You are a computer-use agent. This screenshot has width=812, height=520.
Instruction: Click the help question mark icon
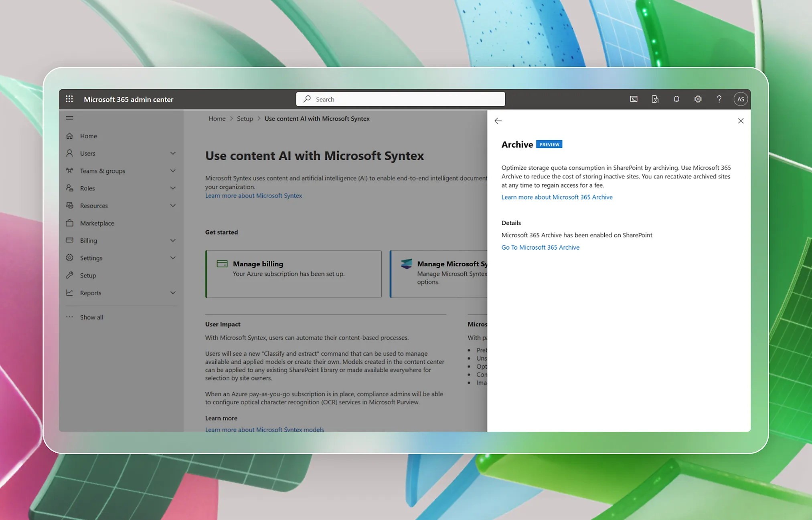[x=719, y=99]
